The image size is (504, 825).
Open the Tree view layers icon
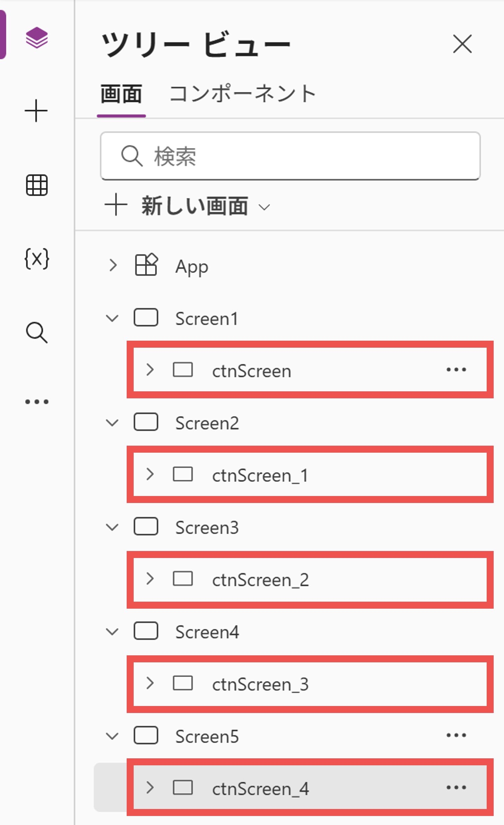[37, 37]
